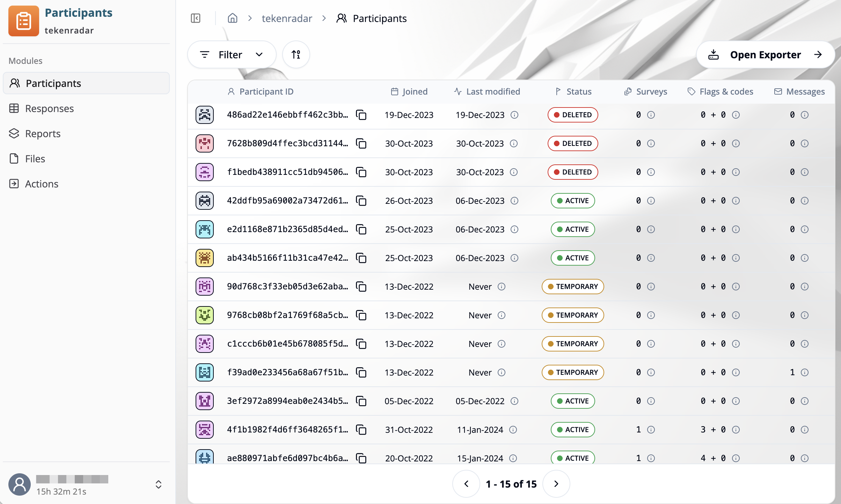The width and height of the screenshot is (841, 504).
Task: Show messages info for participant f39ad0e233456a68a67f51b
Action: 805,372
